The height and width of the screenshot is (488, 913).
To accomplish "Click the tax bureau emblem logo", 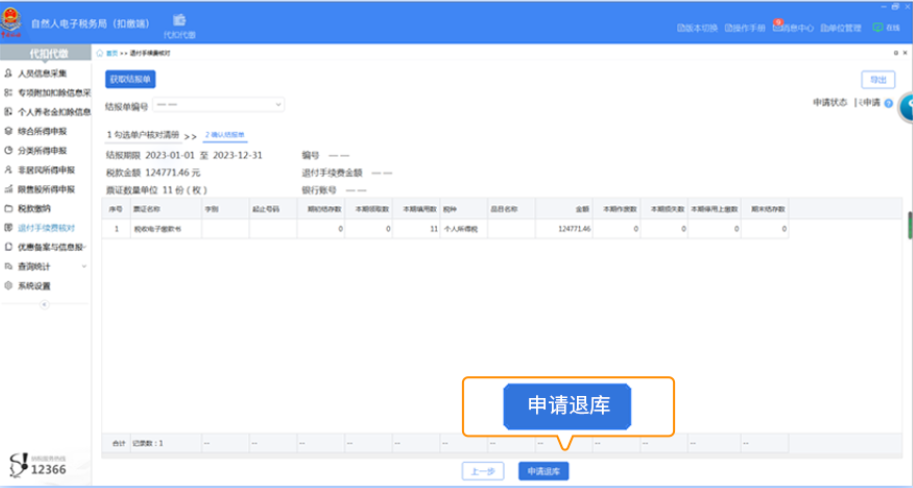I will (10, 23).
